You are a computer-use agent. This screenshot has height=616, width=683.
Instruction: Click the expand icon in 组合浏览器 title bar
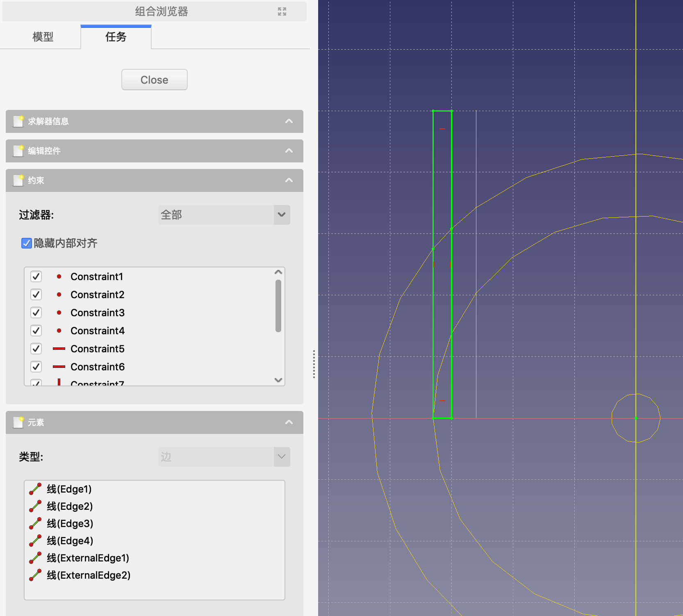[x=282, y=11]
